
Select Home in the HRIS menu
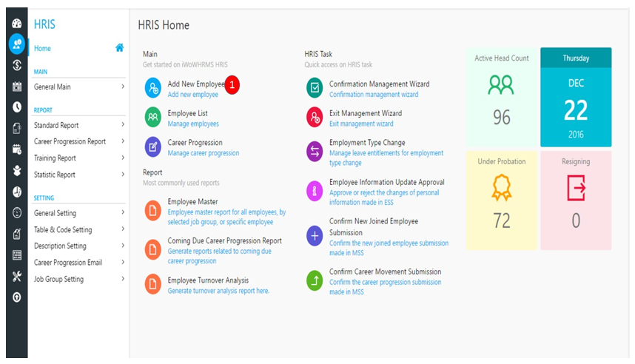point(42,48)
